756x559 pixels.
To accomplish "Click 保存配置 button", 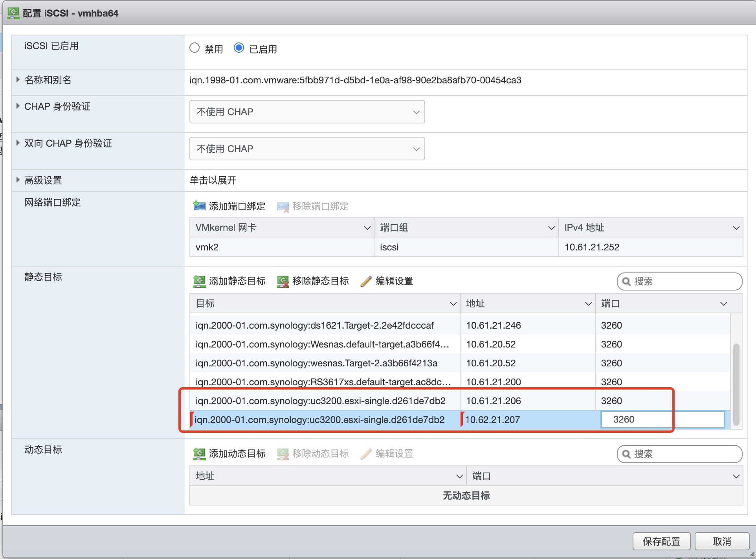I will 662,541.
